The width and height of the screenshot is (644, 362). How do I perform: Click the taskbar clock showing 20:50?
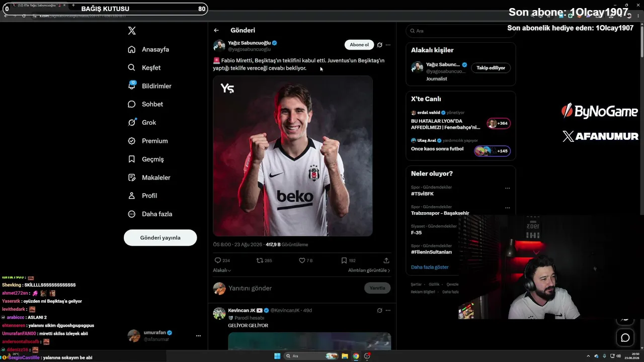[632, 356]
